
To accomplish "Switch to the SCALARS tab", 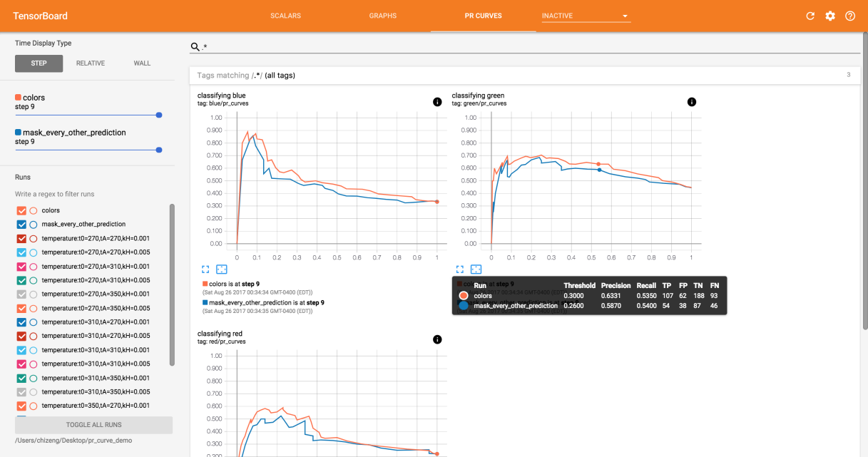I will (x=285, y=16).
